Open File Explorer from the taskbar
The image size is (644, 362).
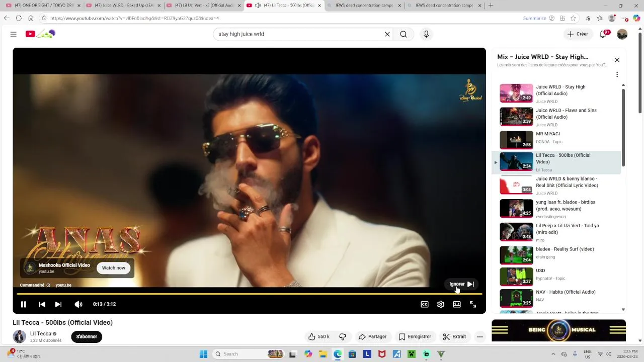323,354
